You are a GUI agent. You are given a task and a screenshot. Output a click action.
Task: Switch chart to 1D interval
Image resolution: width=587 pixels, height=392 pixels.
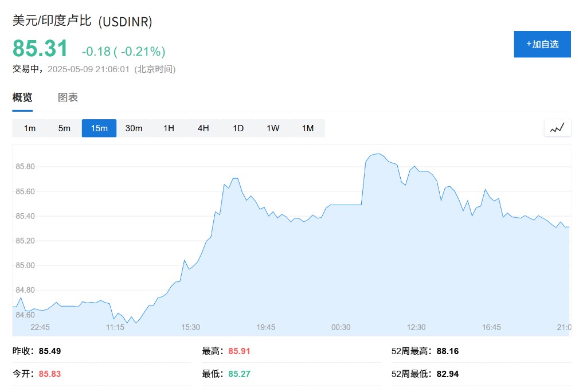pyautogui.click(x=238, y=128)
